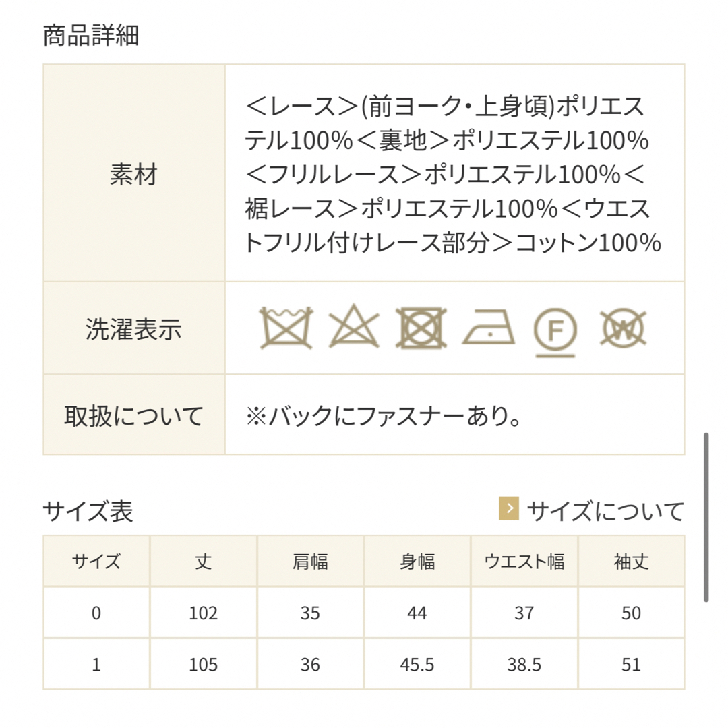Select the 素材 row header
Viewport: 728px width, 728px height.
[134, 173]
